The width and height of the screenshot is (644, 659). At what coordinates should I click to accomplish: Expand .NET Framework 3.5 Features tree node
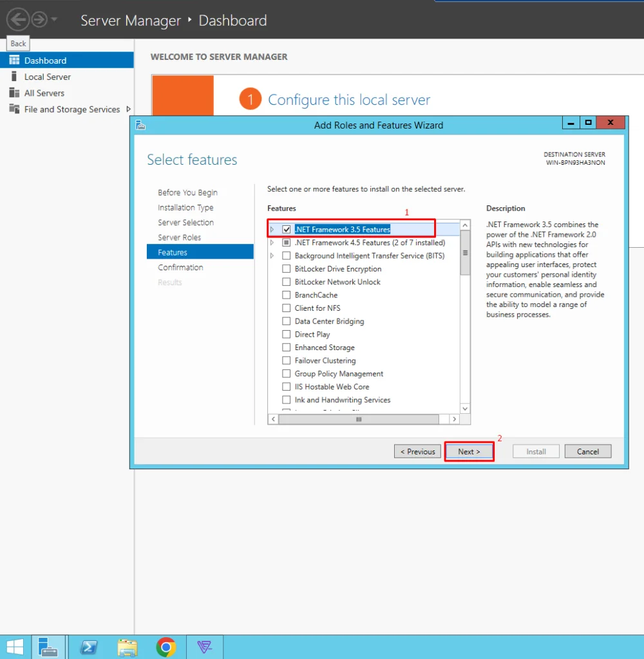pyautogui.click(x=272, y=230)
